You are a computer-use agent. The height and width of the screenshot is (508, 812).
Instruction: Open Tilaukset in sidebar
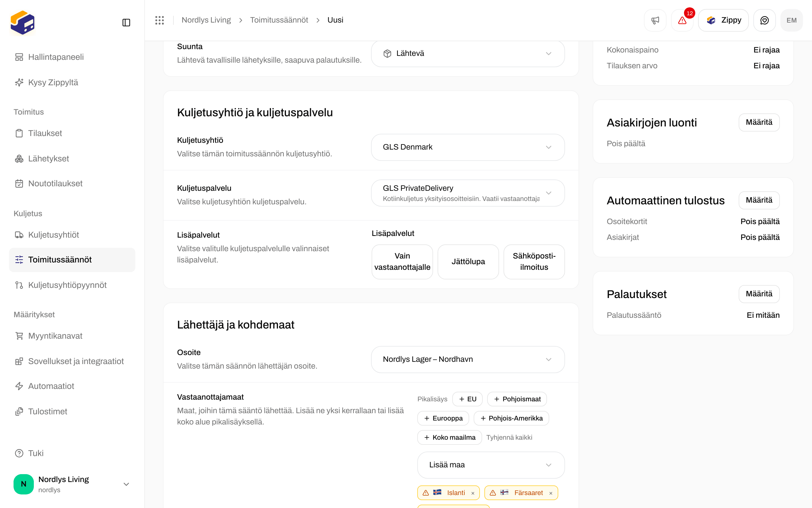coord(72,133)
